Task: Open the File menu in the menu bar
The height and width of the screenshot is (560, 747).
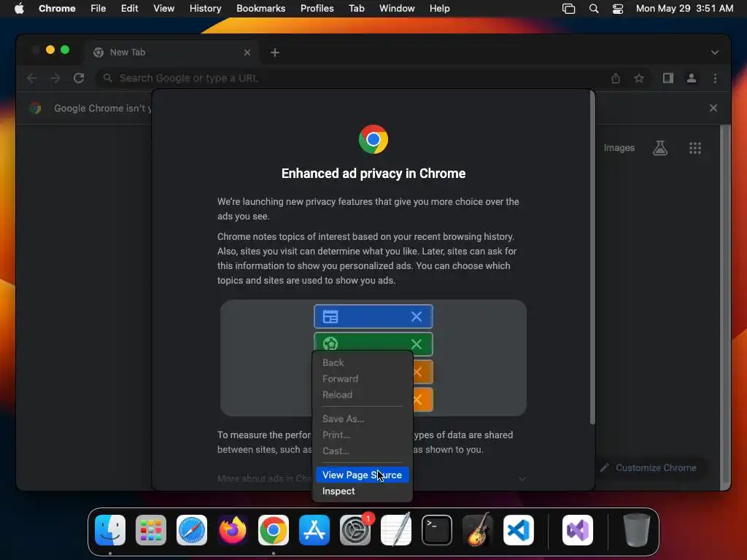Action: pos(98,9)
